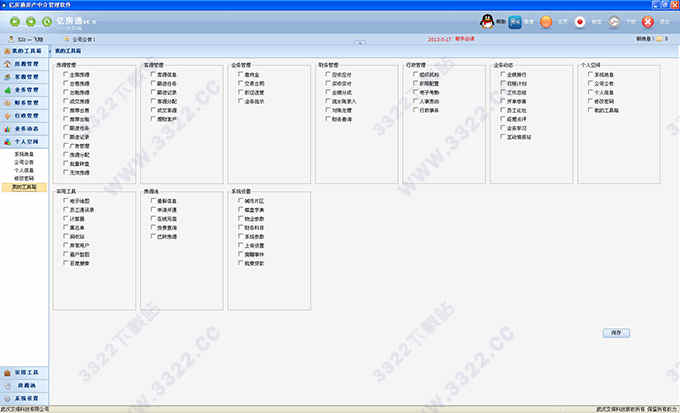
Task: Tick the first checkbox in 财务管理 group
Action: 328,74
